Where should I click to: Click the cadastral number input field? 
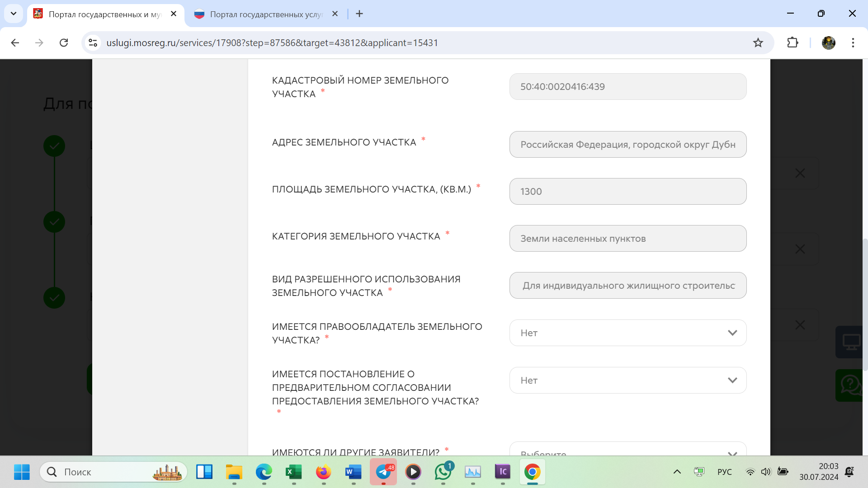pos(627,87)
